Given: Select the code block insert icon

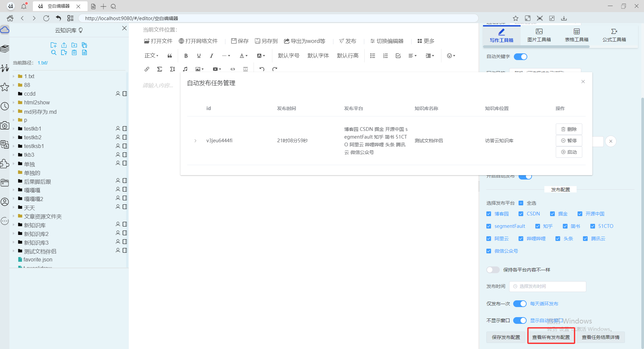Looking at the screenshot, I should 232,69.
